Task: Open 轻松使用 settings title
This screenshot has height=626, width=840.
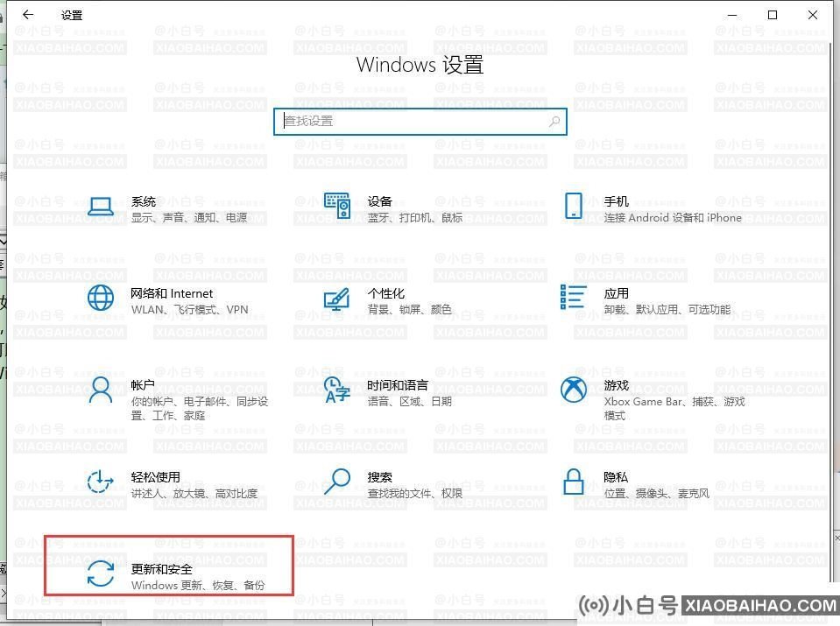Action: [x=155, y=476]
